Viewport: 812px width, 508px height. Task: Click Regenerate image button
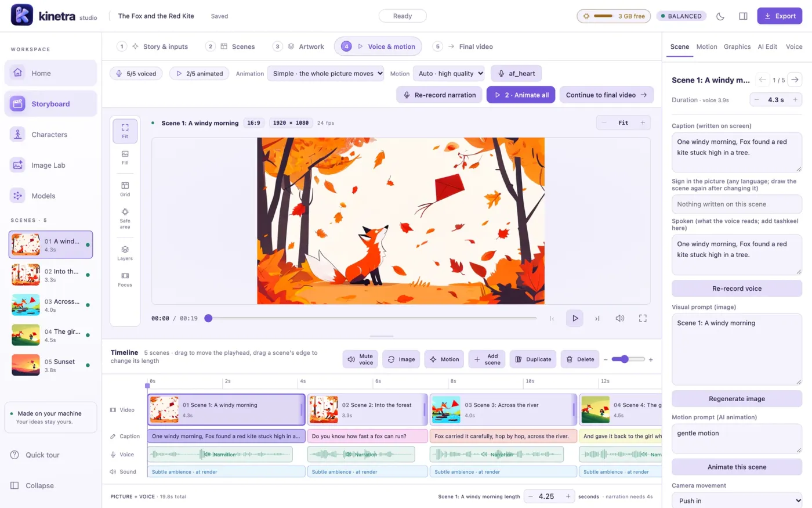click(737, 399)
